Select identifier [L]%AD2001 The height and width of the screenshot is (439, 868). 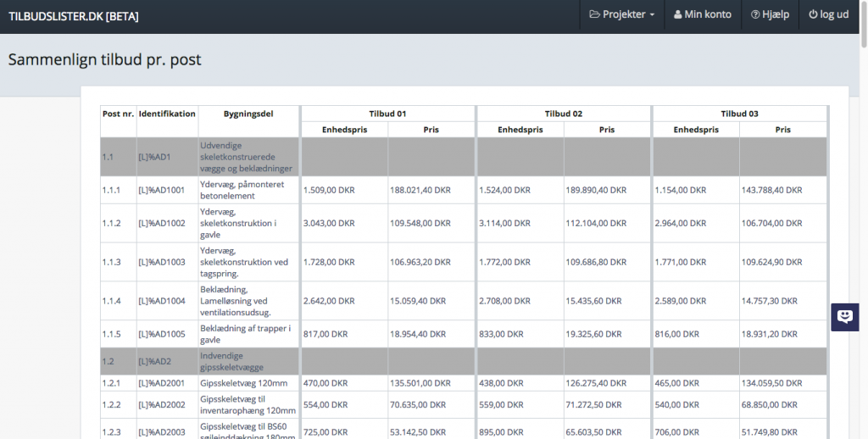point(162,383)
